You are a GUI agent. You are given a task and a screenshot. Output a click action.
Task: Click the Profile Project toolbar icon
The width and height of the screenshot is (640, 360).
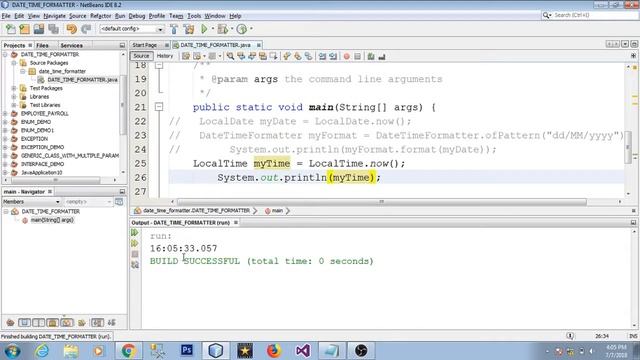[x=242, y=29]
